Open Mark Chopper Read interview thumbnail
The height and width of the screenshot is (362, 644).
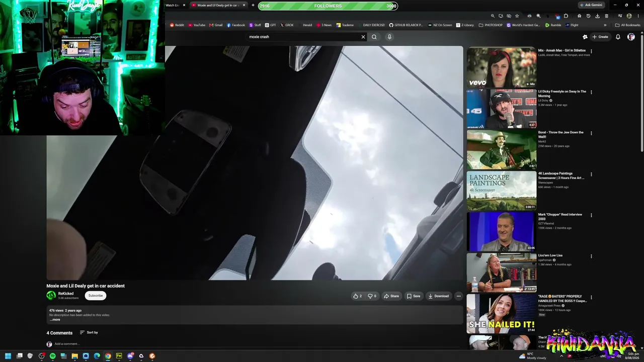point(502,231)
